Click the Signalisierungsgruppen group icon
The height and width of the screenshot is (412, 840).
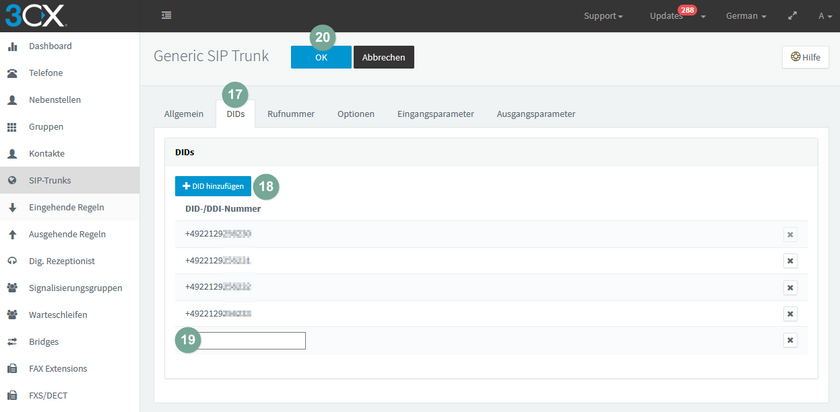coord(12,288)
